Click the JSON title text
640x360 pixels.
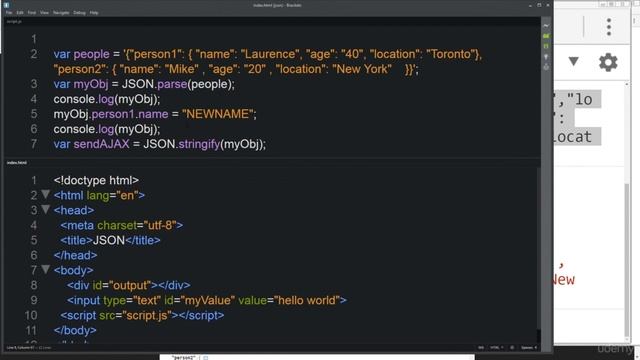(x=109, y=240)
